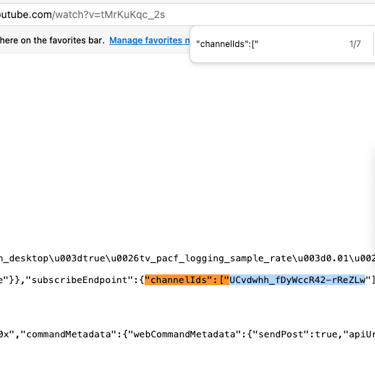The image size is (375, 375).
Task: Click the vertical divider in the find bar
Action: pos(373,44)
